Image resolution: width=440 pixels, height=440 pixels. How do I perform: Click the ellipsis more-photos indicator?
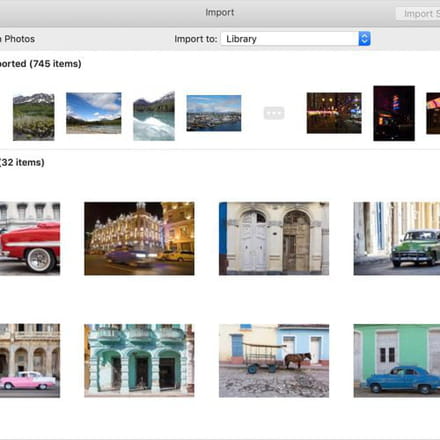pos(274,113)
